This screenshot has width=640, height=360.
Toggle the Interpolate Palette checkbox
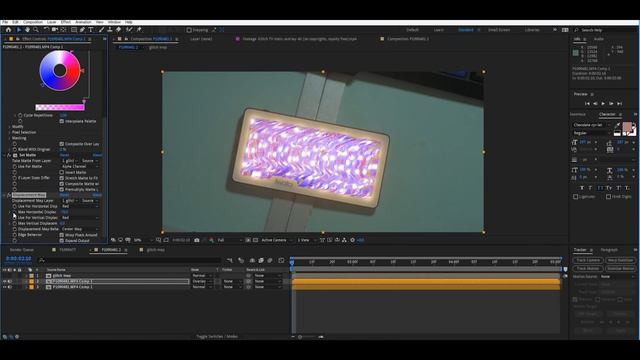coord(62,121)
